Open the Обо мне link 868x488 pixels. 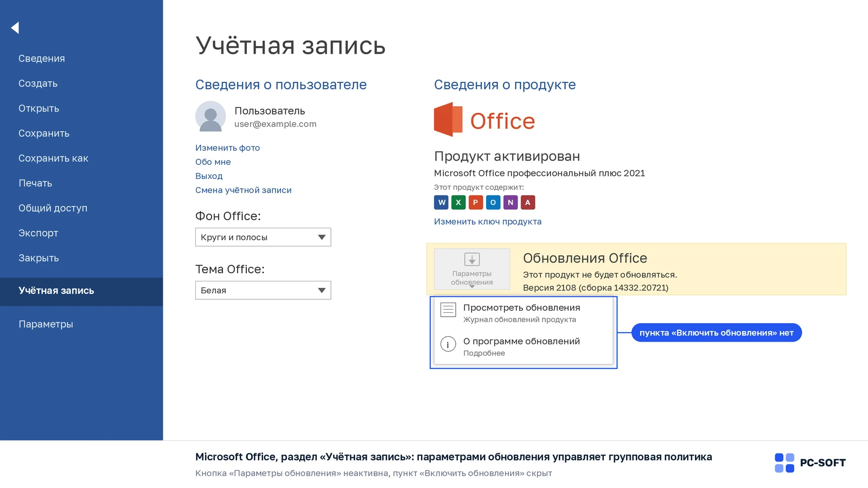click(x=213, y=162)
